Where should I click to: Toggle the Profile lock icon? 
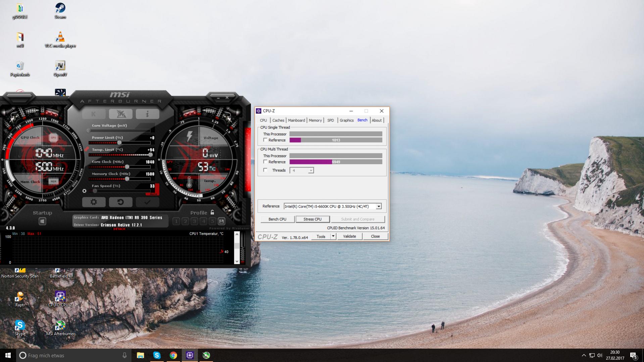click(212, 212)
